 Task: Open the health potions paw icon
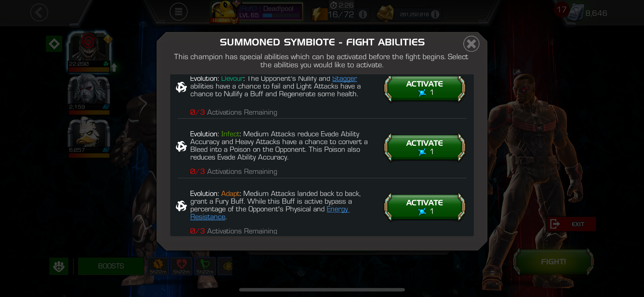pyautogui.click(x=59, y=266)
